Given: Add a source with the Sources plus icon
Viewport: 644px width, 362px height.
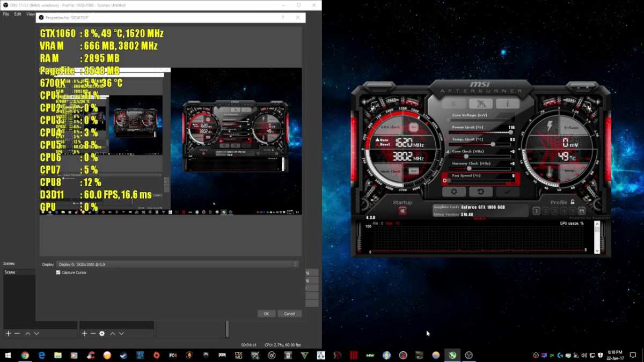Looking at the screenshot, I should point(84,334).
